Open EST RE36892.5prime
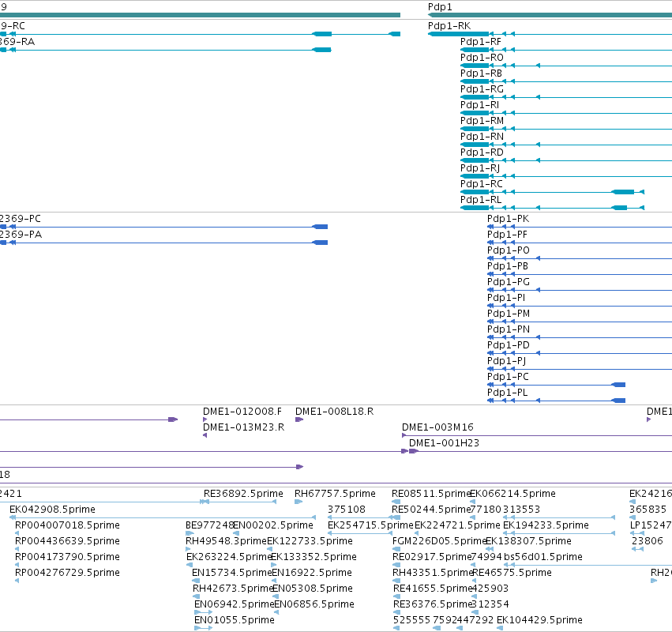Screen dimensions: 672x632 pyautogui.click(x=243, y=495)
